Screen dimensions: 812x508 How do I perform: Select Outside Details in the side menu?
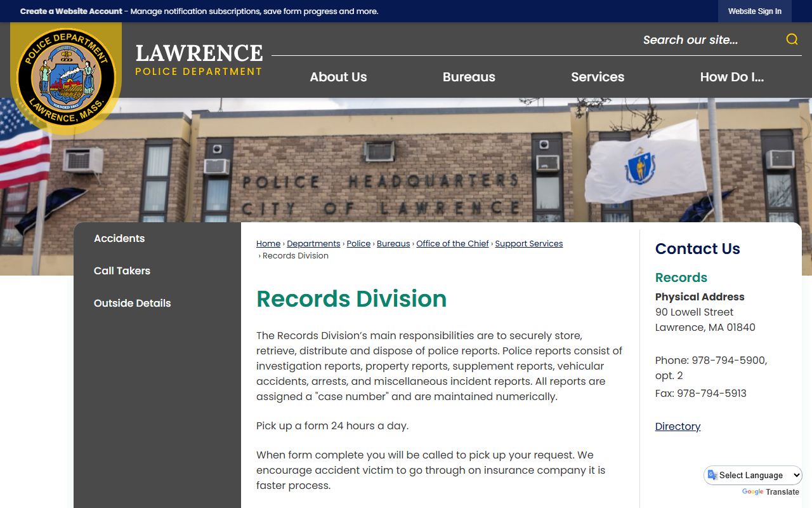pos(132,303)
